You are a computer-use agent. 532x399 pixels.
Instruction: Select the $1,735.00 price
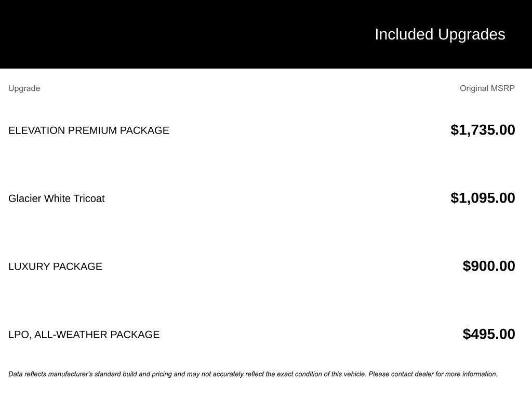(x=483, y=130)
